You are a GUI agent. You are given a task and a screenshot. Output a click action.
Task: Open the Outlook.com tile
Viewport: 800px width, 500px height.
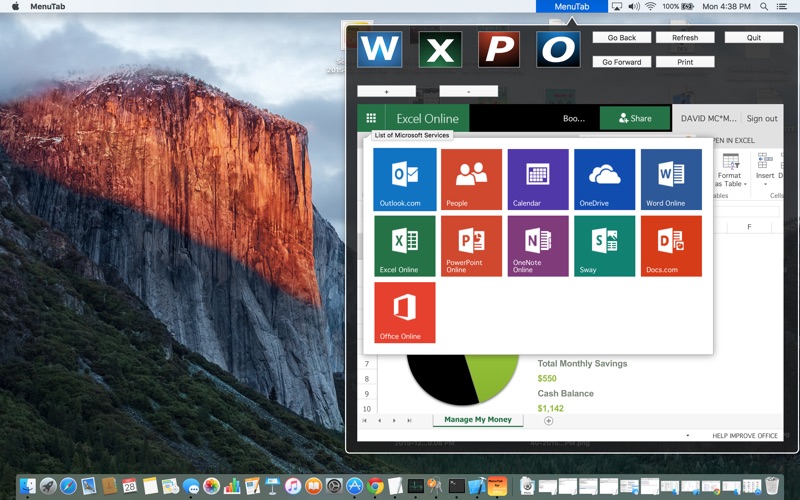pyautogui.click(x=405, y=179)
